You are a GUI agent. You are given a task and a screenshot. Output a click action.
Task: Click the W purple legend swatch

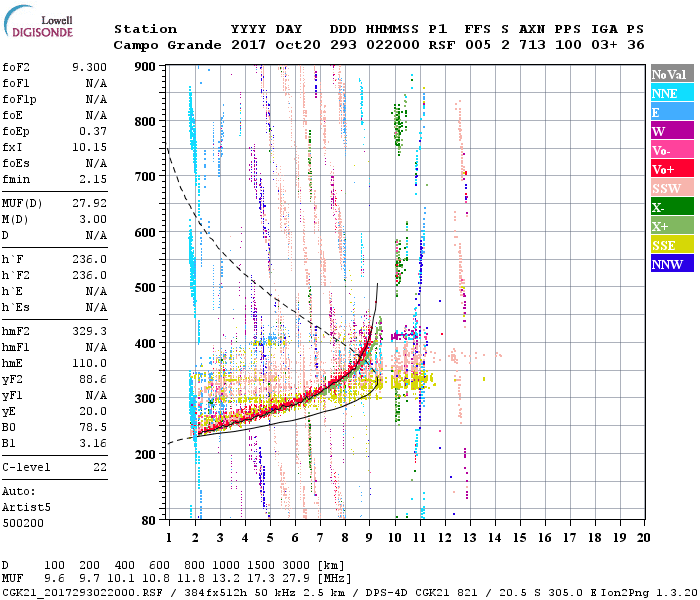click(x=672, y=131)
